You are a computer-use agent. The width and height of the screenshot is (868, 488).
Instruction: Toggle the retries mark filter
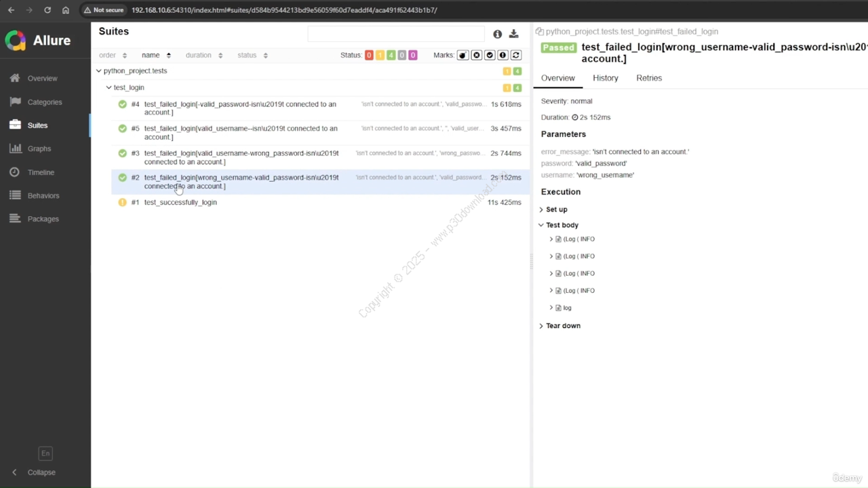(515, 55)
